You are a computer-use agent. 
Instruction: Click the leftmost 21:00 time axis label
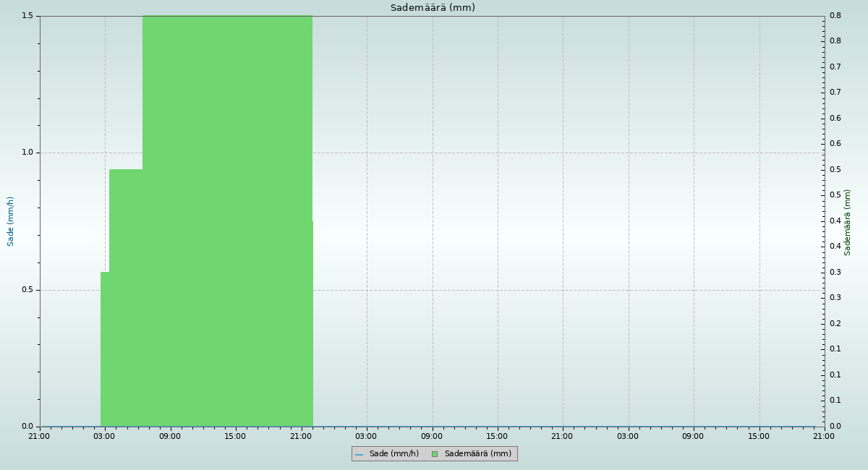coord(39,436)
